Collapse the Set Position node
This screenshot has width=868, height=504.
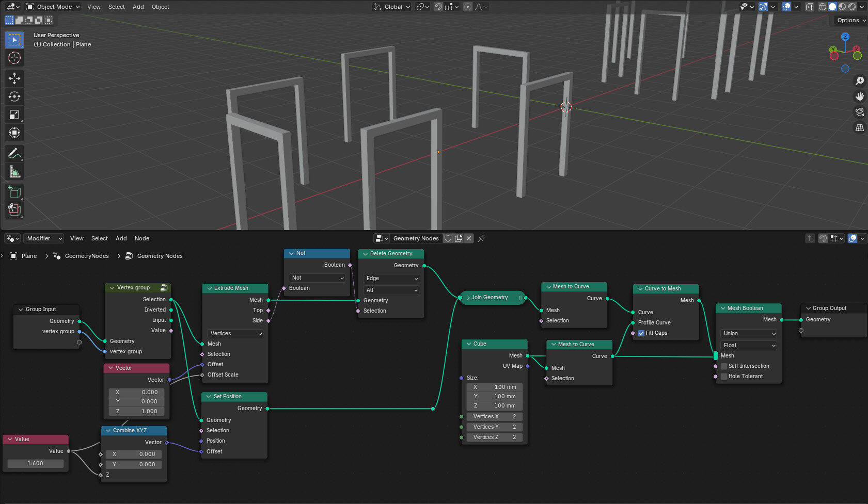tap(209, 397)
